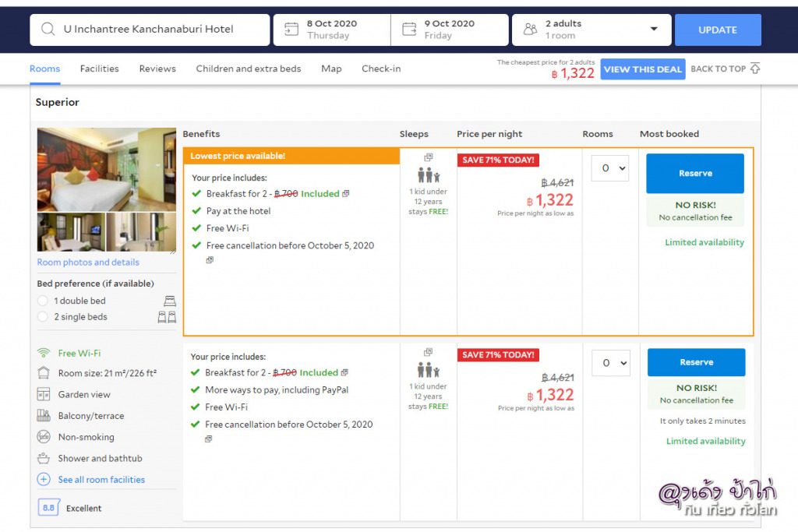The height and width of the screenshot is (532, 798).
Task: Open the Room photos and details link
Action: 88,262
